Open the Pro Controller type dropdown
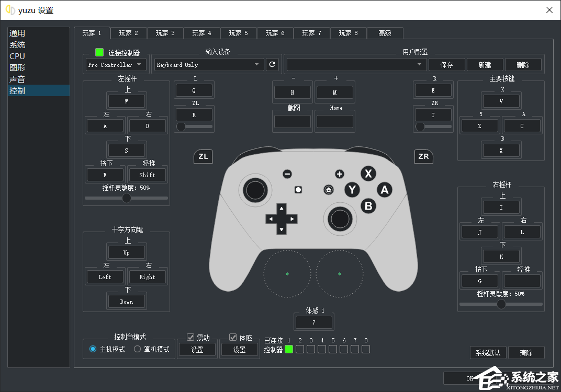The width and height of the screenshot is (561, 392). point(116,65)
